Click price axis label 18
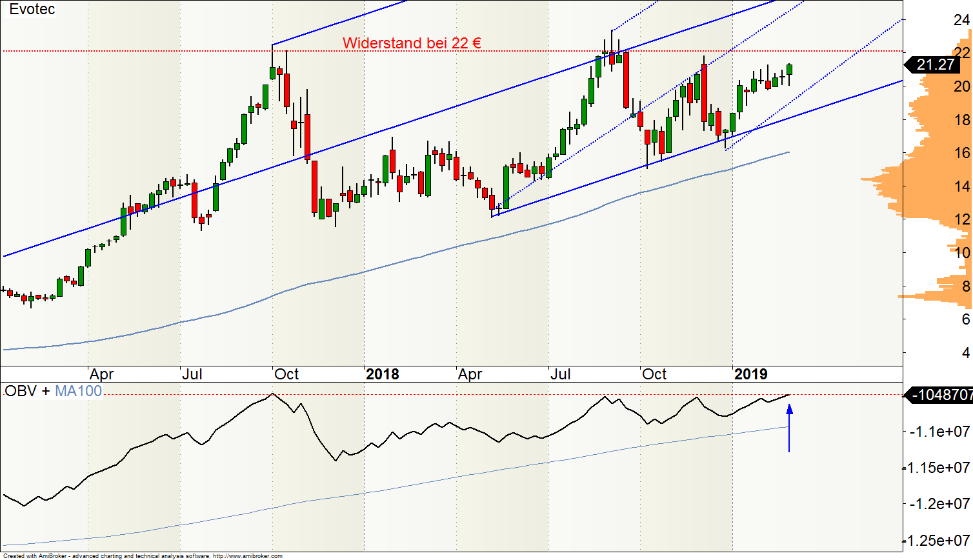The width and height of the screenshot is (973, 560). (x=961, y=119)
